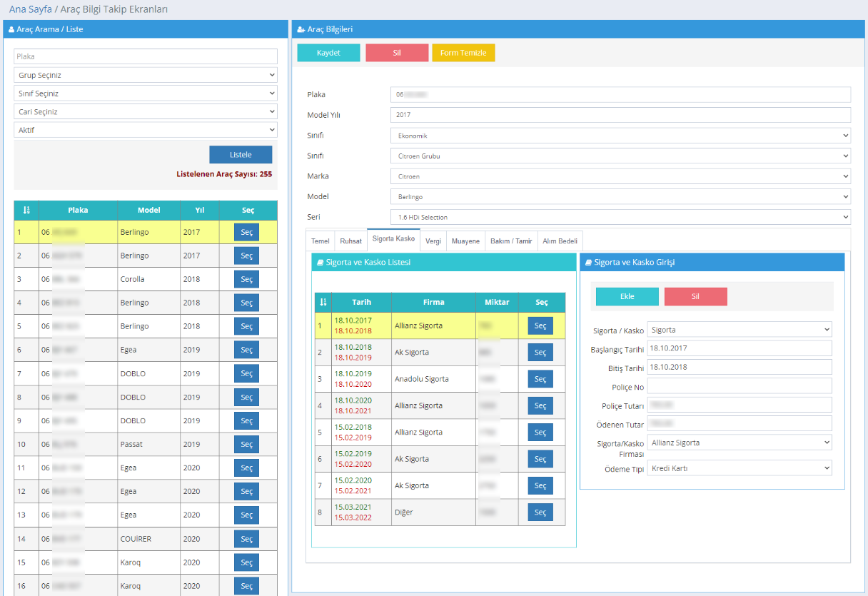Click Ödenen Tutar input field

(x=740, y=424)
